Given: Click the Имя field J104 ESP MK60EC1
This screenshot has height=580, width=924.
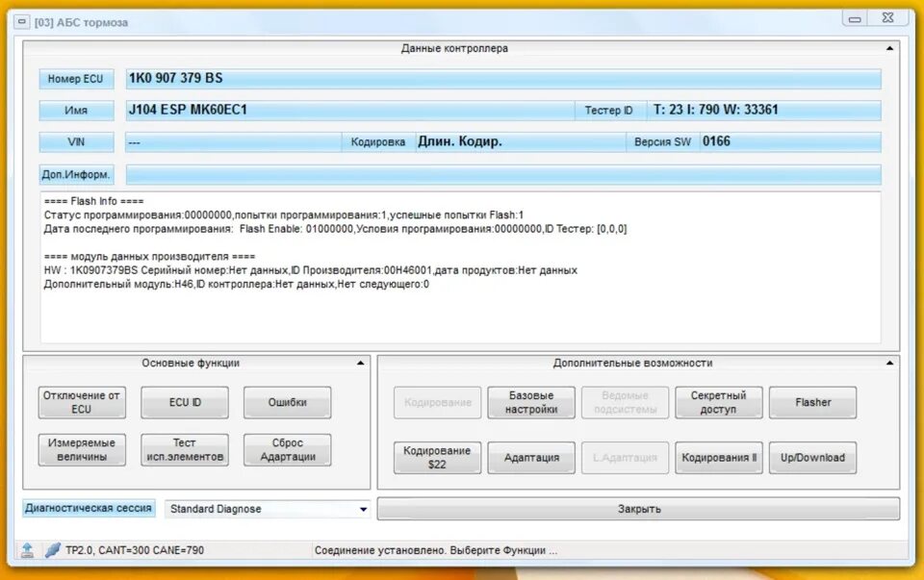Looking at the screenshot, I should pos(350,110).
